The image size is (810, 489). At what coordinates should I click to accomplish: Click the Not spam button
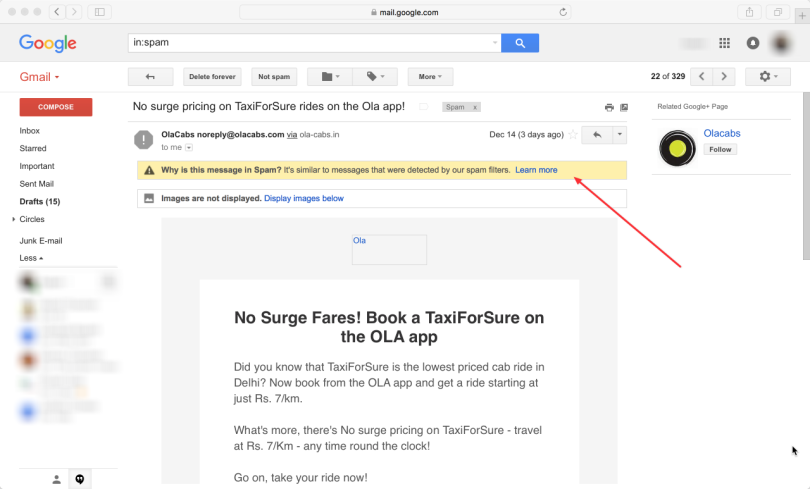273,77
